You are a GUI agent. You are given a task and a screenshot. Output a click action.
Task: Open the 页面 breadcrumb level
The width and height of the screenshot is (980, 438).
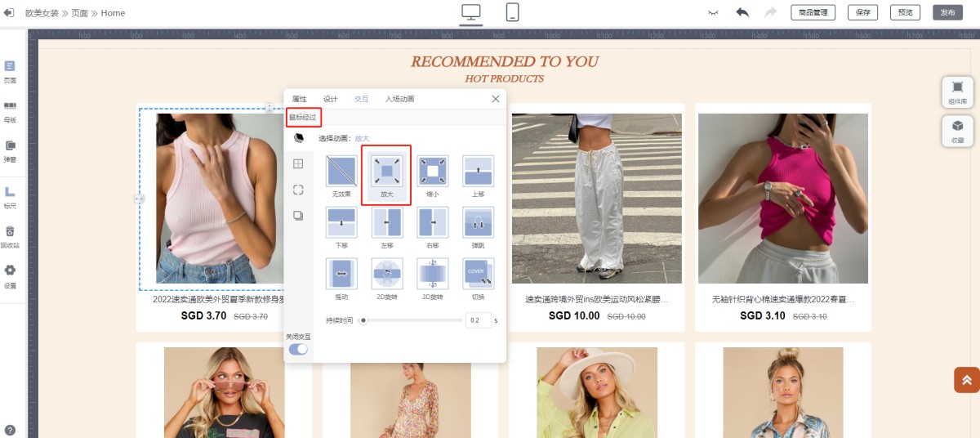coord(79,13)
